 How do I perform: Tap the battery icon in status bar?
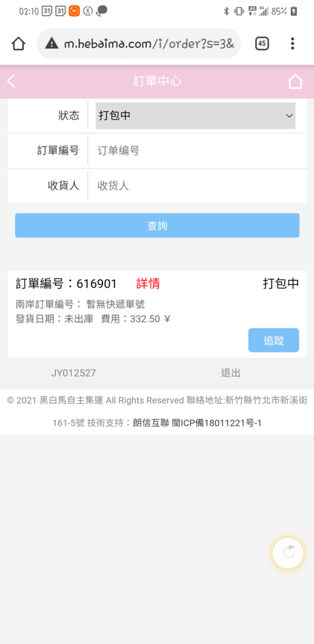coord(293,11)
